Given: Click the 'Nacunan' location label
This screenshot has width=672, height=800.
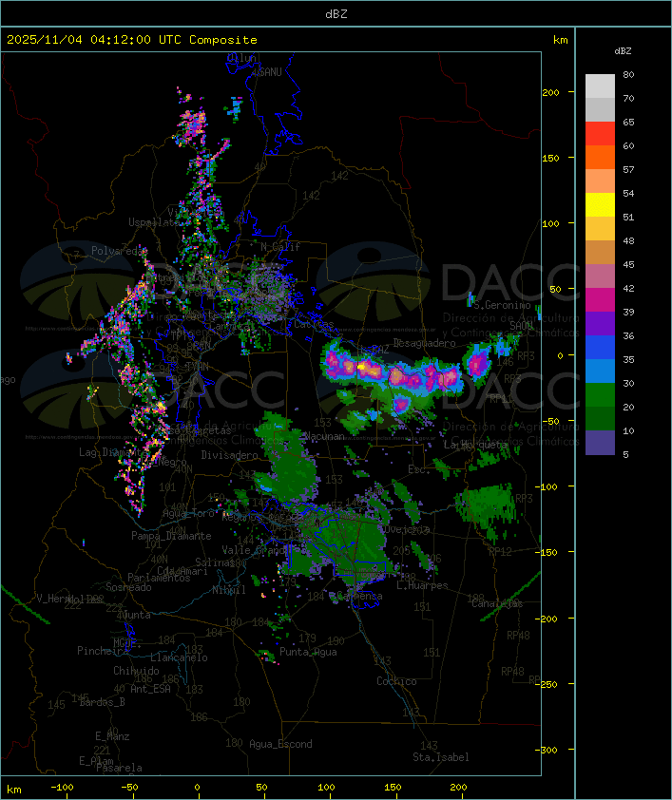Looking at the screenshot, I should click(x=324, y=436).
